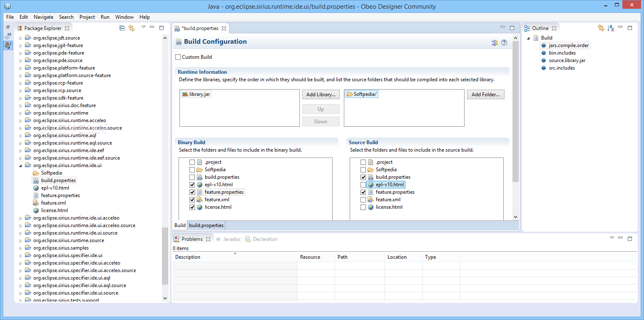Expand org.eclipse.rcp-feature project

point(20,83)
